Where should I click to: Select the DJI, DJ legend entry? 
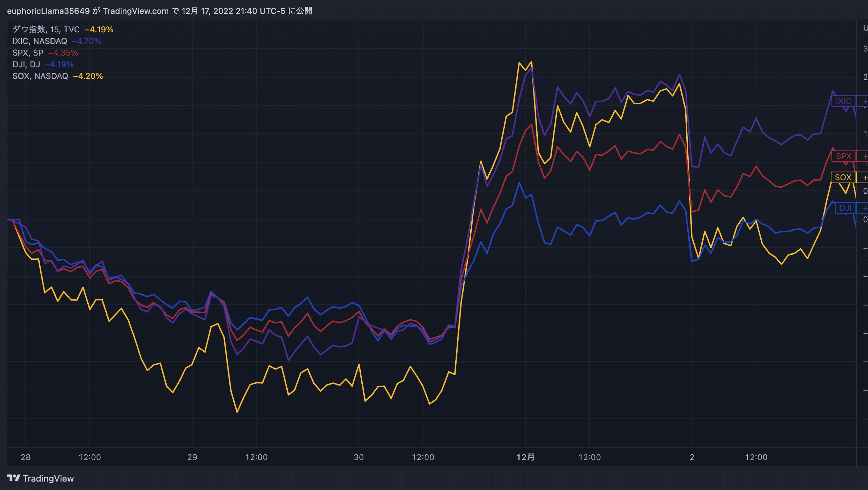[x=26, y=64]
